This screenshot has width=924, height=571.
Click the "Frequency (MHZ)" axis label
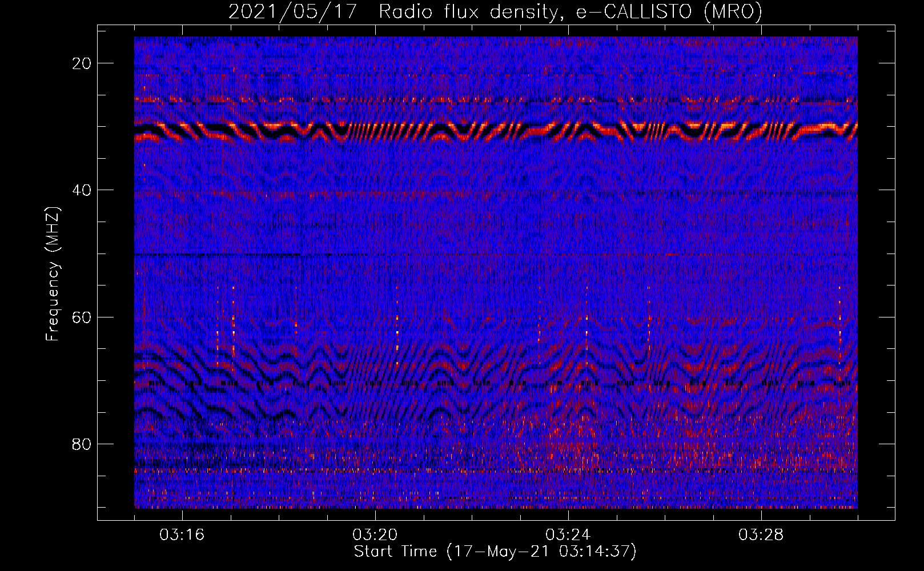(x=53, y=274)
